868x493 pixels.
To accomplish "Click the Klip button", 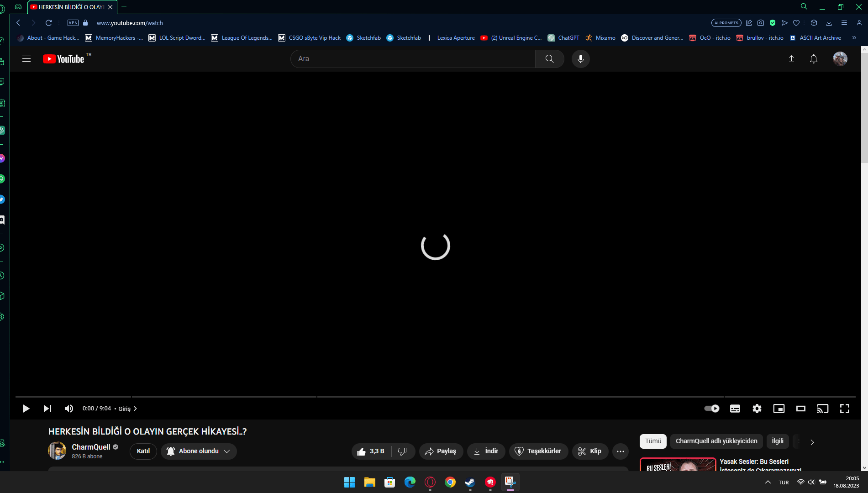I will pyautogui.click(x=590, y=451).
